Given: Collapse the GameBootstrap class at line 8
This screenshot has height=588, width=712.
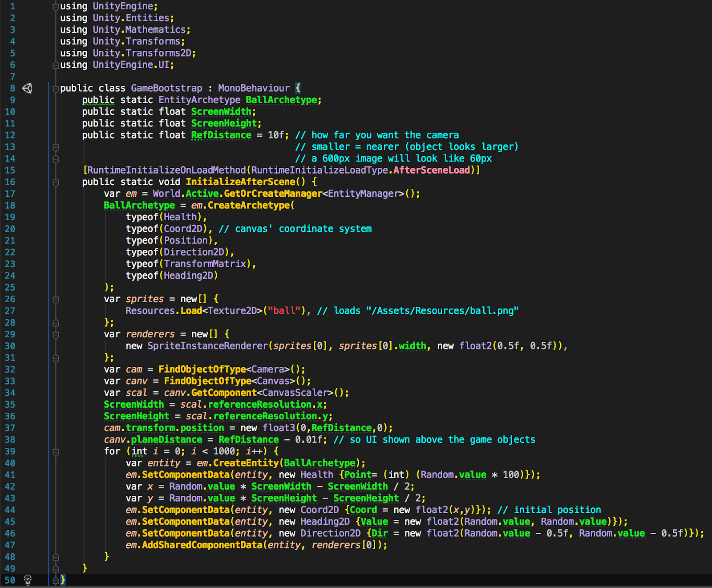Looking at the screenshot, I should click(x=55, y=88).
